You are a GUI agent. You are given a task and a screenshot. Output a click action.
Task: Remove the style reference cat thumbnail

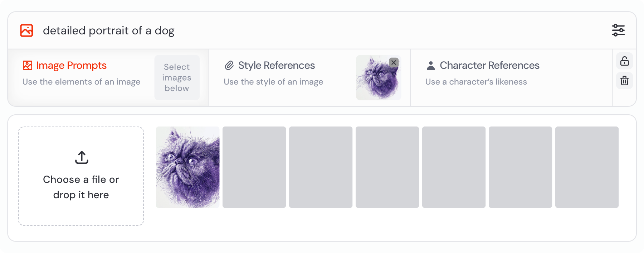click(394, 62)
